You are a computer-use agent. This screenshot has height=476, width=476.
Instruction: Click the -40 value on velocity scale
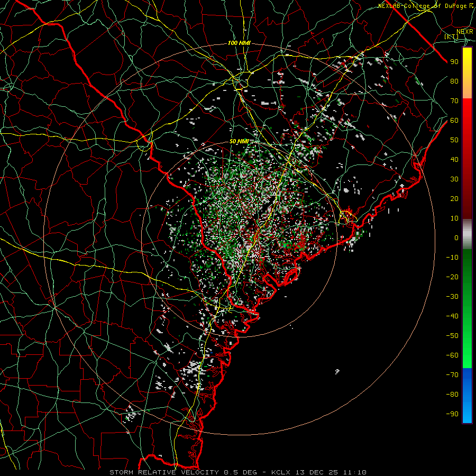click(x=452, y=316)
